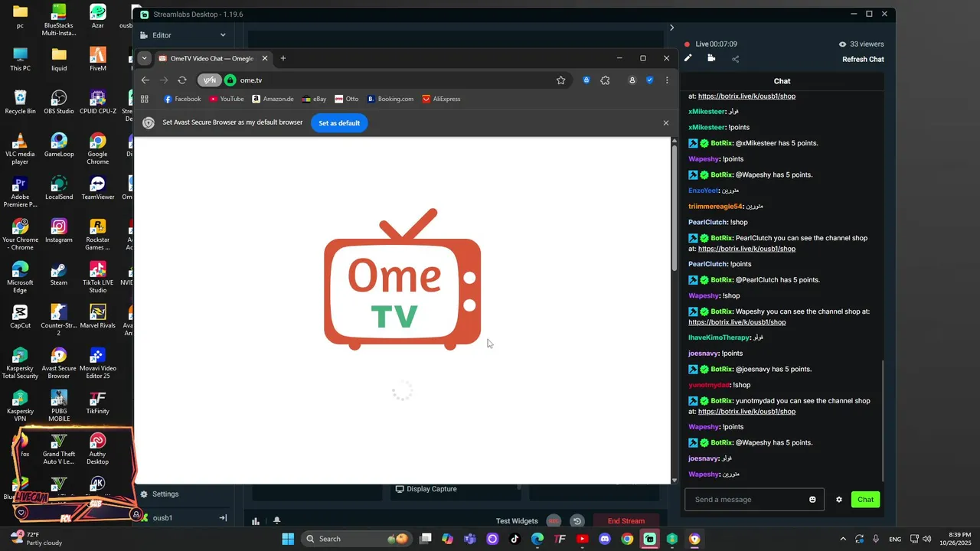This screenshot has width=980, height=551.
Task: Open OBS Studio desktop shortcut
Action: 59,103
